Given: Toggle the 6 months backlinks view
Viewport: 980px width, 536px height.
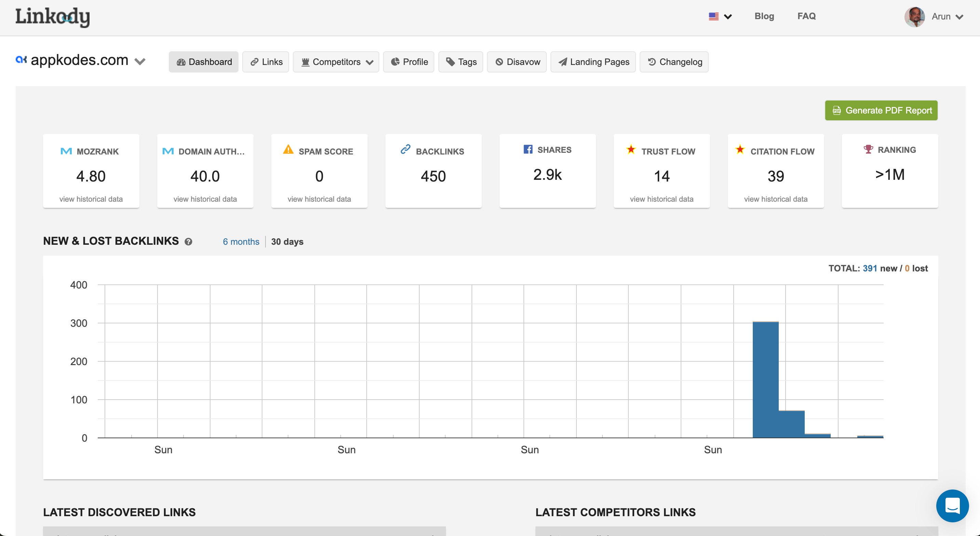Looking at the screenshot, I should (x=241, y=242).
